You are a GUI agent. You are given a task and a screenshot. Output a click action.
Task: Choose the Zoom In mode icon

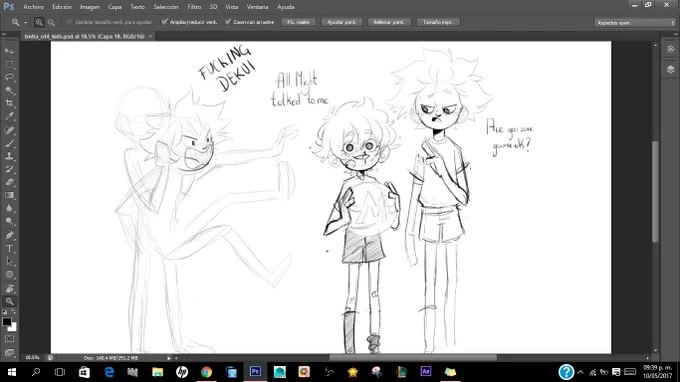[x=39, y=22]
